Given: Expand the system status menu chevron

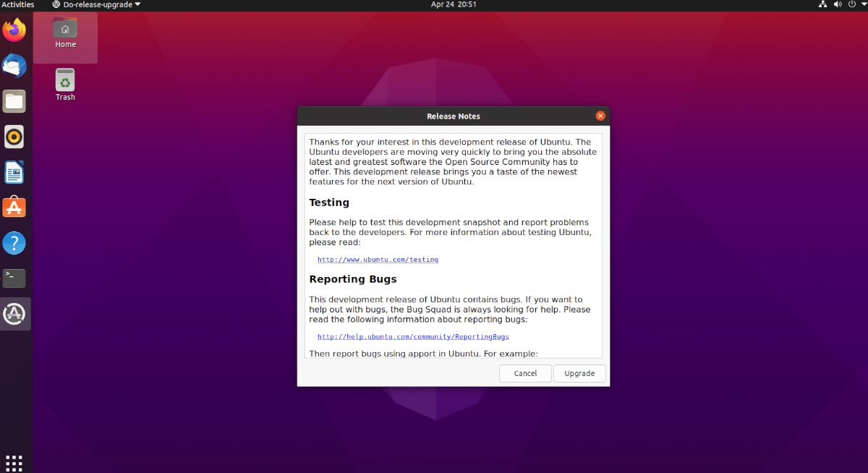Looking at the screenshot, I should (x=862, y=4).
